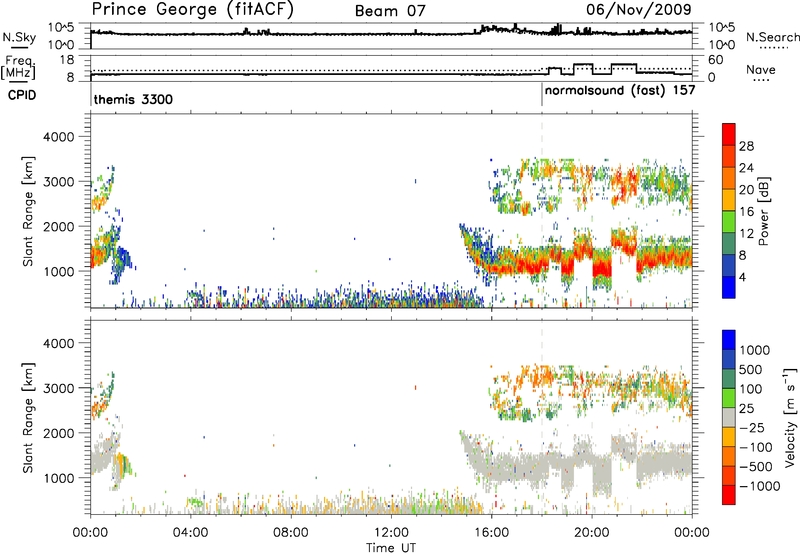Click the "Velocity [m s-1]" color bar title

coord(790,417)
